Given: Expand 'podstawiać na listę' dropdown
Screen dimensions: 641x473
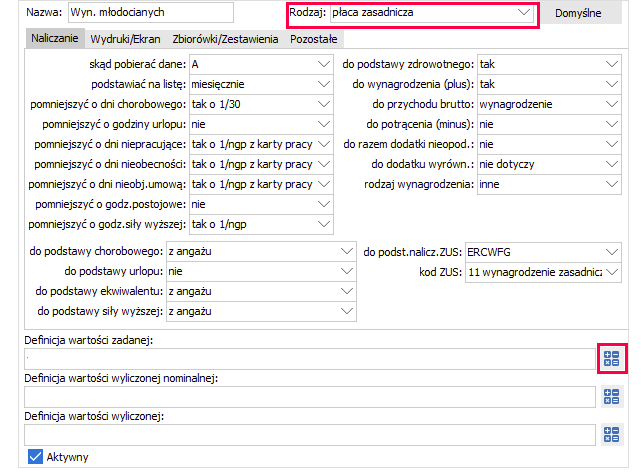Looking at the screenshot, I should click(x=261, y=84).
